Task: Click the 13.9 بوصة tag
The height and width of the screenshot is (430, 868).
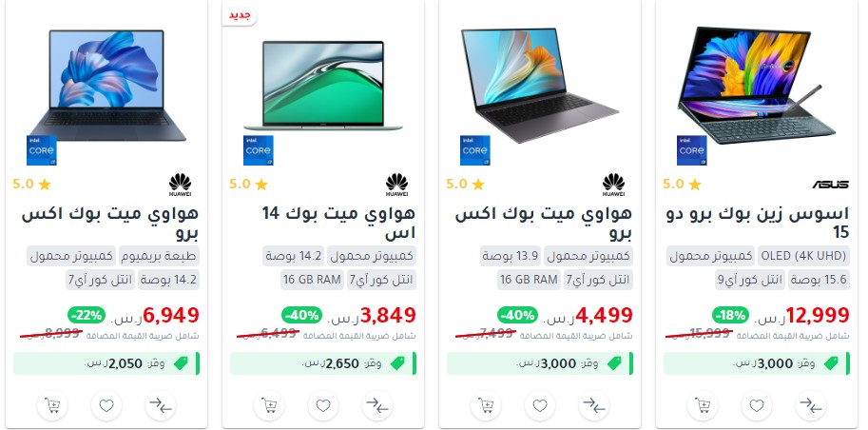Action: 511,256
